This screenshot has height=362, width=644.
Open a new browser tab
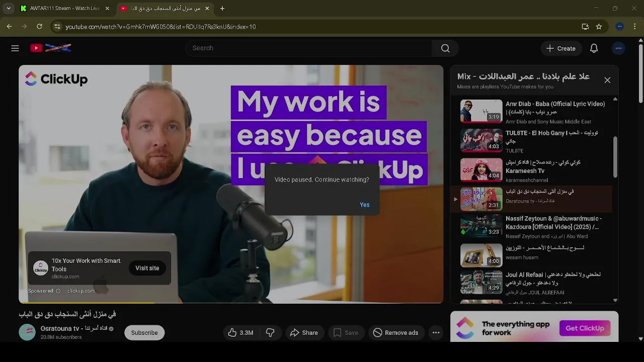point(222,8)
